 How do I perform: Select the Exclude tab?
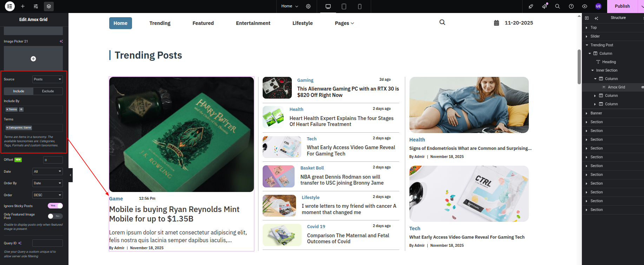pos(48,91)
